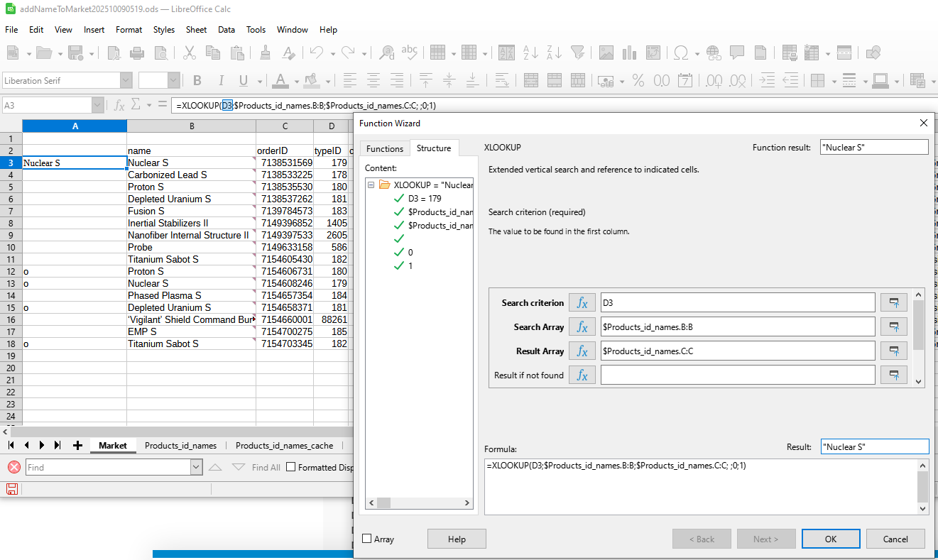Viewport: 938px width, 560px height.
Task: Click the fx button beside Search criterion
Action: pos(582,303)
